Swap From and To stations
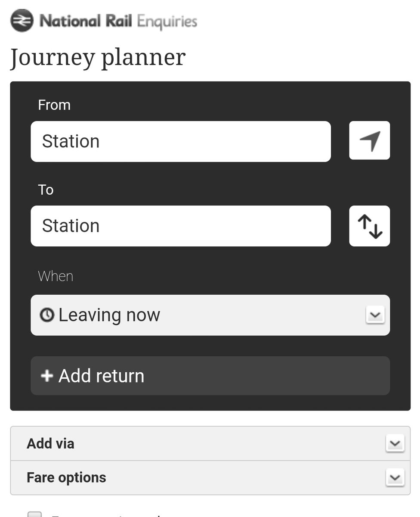The image size is (420, 517). point(370,226)
